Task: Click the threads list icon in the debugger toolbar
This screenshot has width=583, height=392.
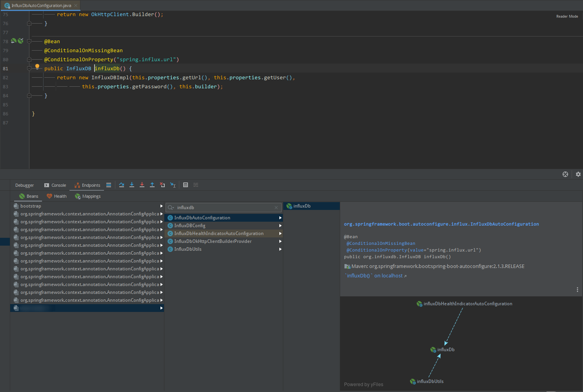Action: (109, 185)
